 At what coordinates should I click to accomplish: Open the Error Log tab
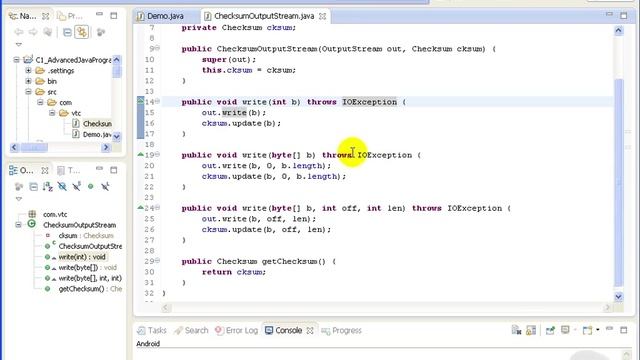tap(236, 330)
